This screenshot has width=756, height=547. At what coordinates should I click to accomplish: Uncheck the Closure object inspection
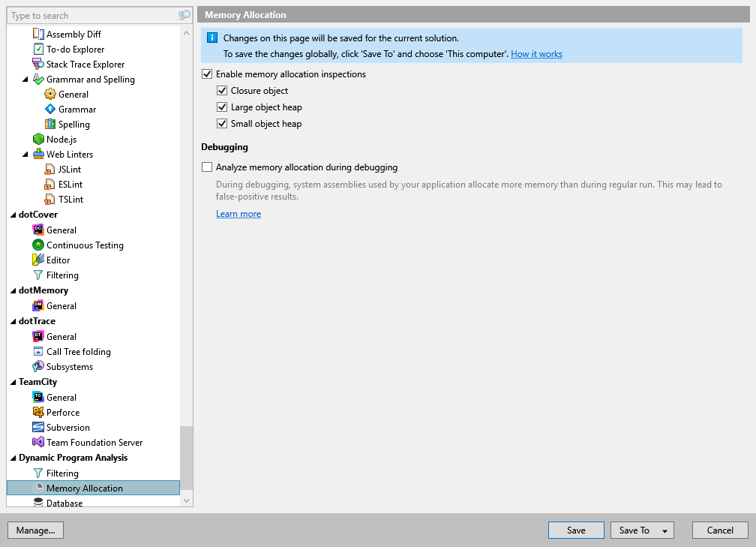222,90
